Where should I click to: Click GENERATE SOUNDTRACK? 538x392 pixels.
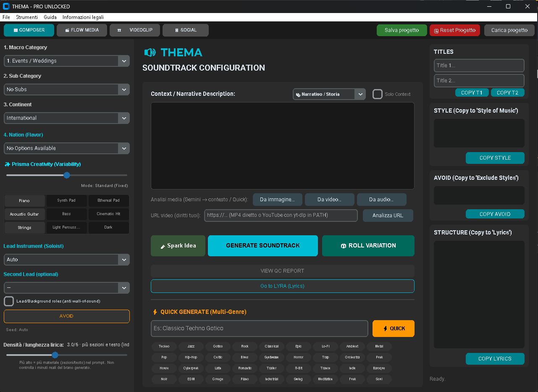pos(263,246)
